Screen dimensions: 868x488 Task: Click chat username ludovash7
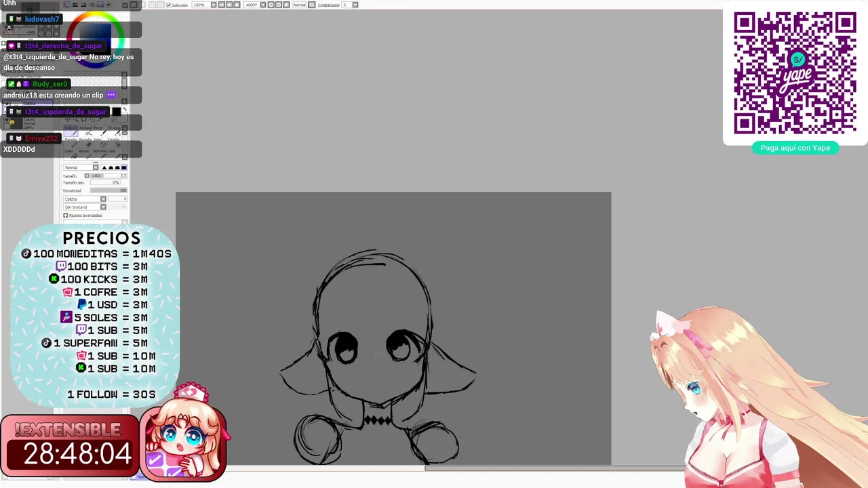(x=42, y=19)
